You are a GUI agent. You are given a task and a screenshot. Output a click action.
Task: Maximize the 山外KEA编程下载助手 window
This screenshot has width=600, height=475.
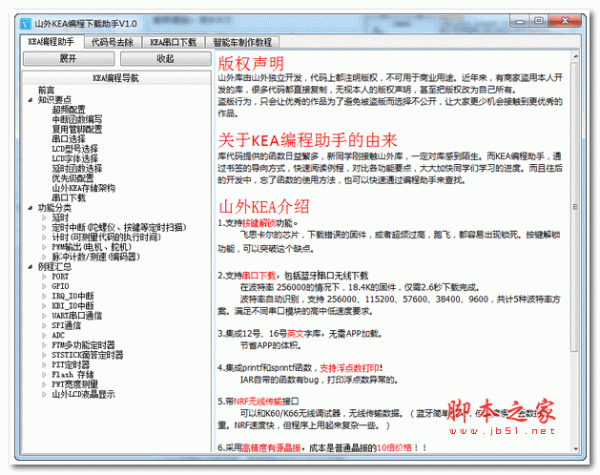point(539,21)
